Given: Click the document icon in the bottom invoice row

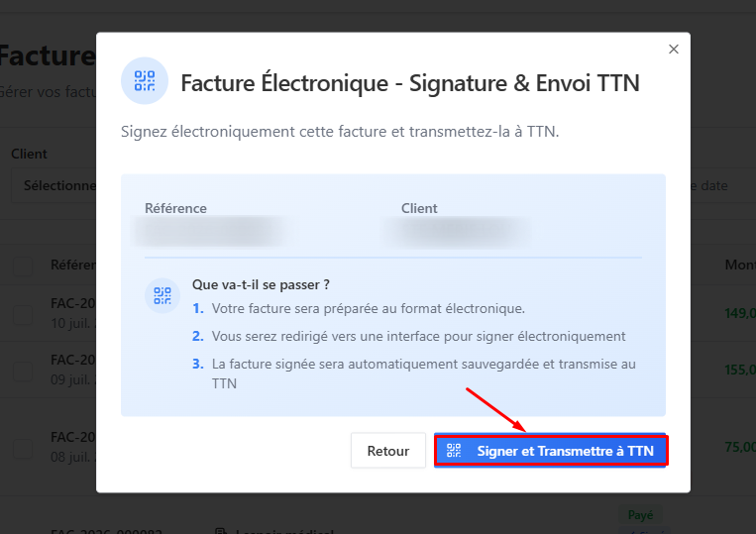Looking at the screenshot, I should tap(221, 530).
